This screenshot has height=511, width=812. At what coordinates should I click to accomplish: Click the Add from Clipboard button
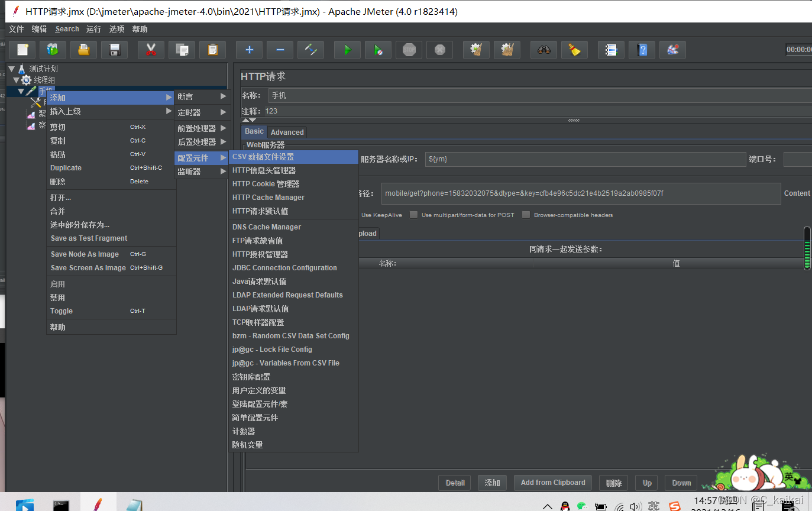(x=553, y=483)
